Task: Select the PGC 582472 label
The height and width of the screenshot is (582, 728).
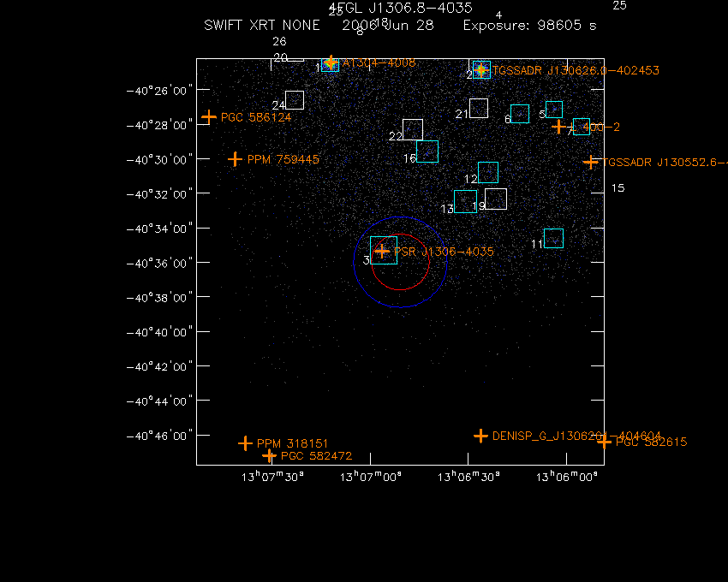Action: [317, 456]
